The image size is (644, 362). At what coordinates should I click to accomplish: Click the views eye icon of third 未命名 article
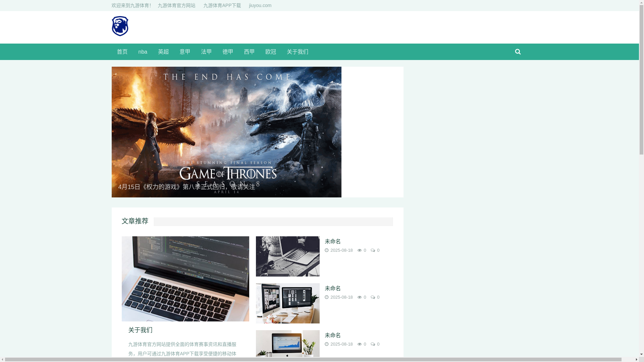pyautogui.click(x=359, y=344)
